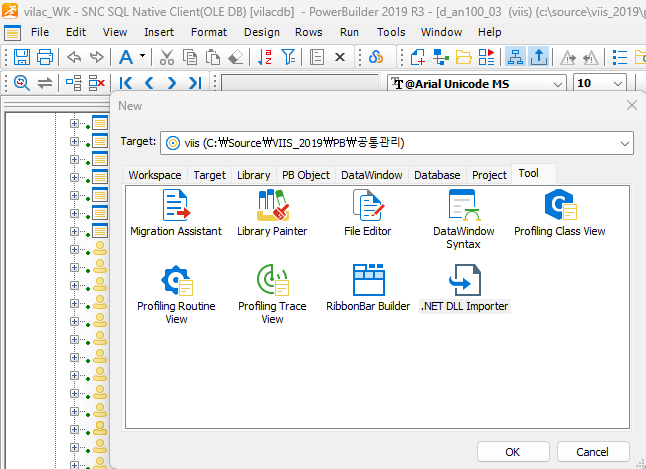The width and height of the screenshot is (646, 469).
Task: Switch to the Project tab
Action: click(x=489, y=175)
